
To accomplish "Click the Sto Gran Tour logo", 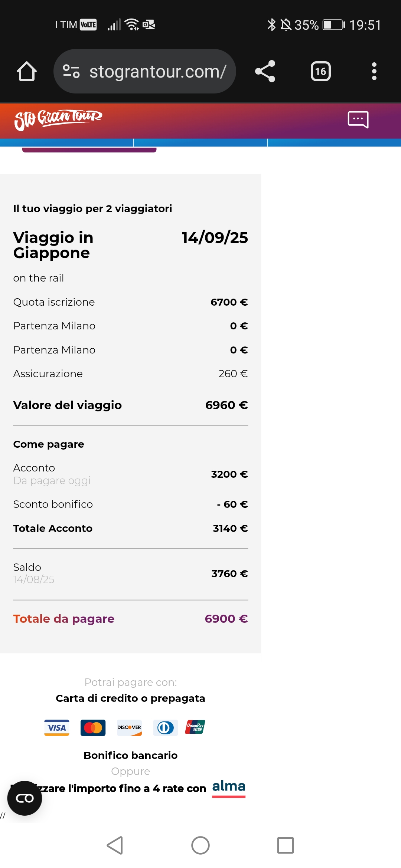I will (58, 119).
